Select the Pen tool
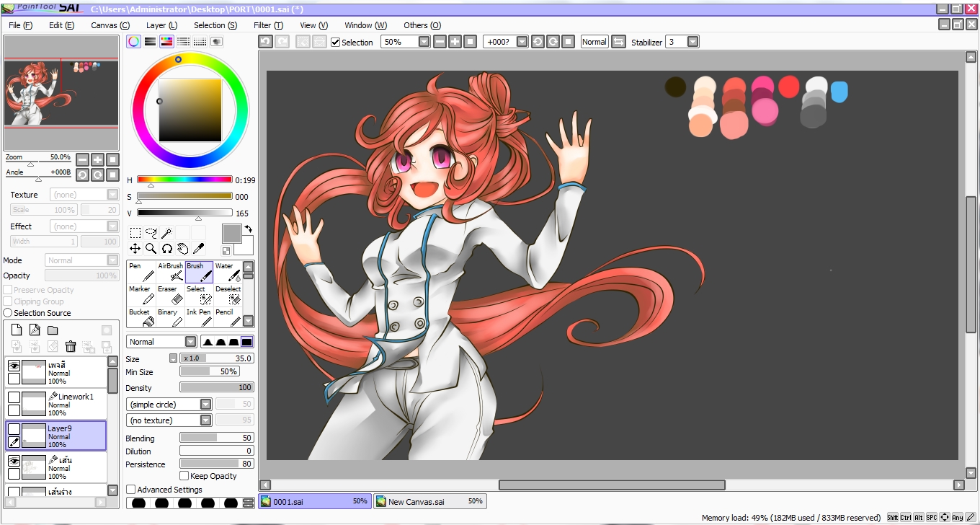 (x=141, y=272)
